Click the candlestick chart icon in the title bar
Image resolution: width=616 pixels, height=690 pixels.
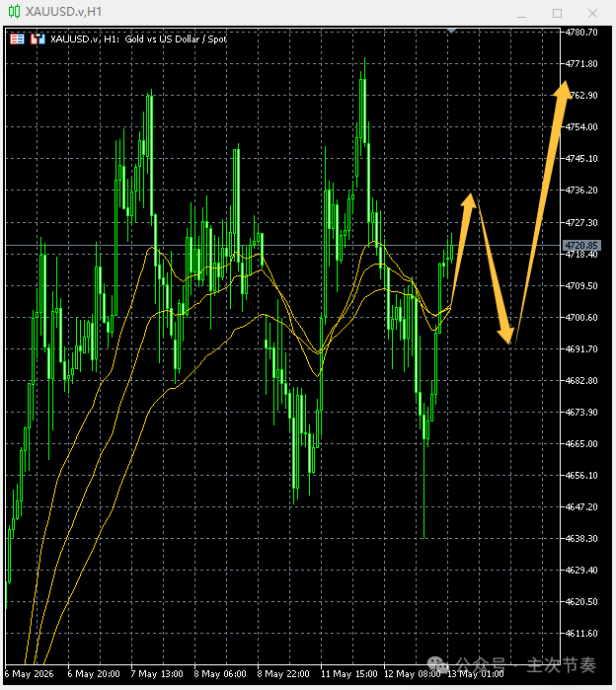pyautogui.click(x=14, y=12)
